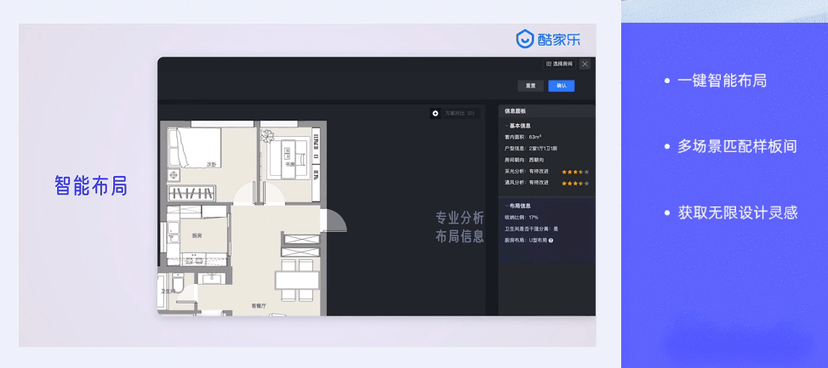Select the 厨房 kitchen room
This screenshot has width=828, height=368.
tap(204, 235)
